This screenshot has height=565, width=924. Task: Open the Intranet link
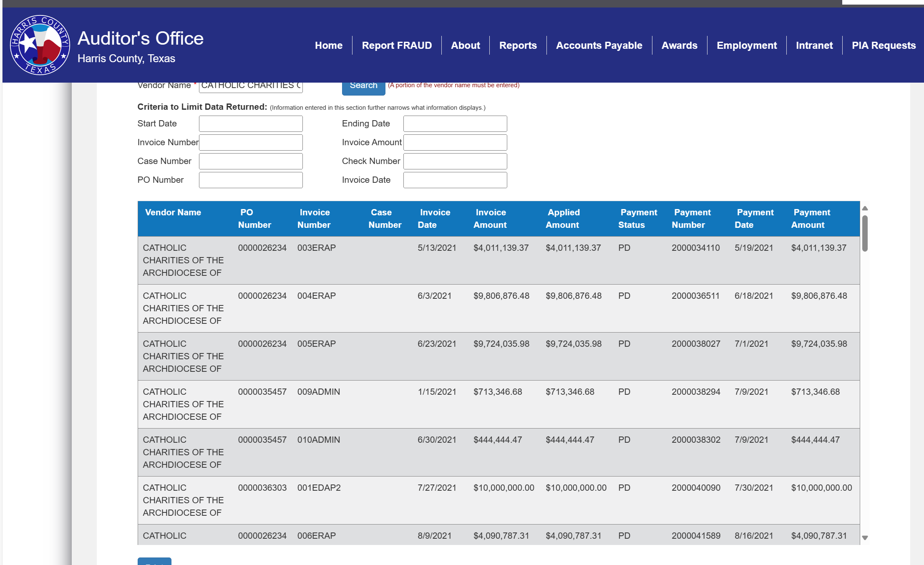pos(814,45)
